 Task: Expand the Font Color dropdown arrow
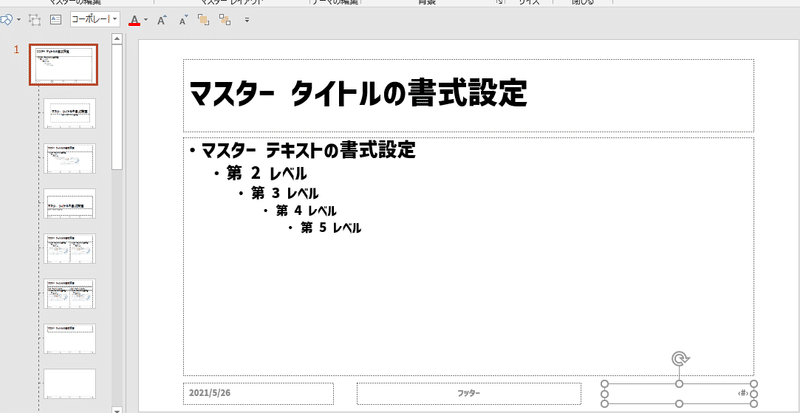tap(146, 20)
